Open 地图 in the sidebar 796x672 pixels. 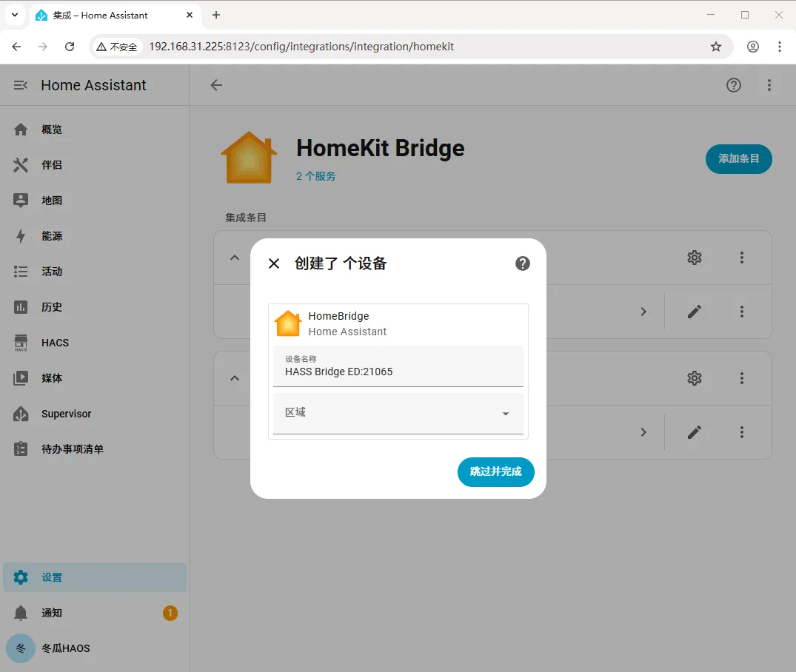tap(95, 201)
